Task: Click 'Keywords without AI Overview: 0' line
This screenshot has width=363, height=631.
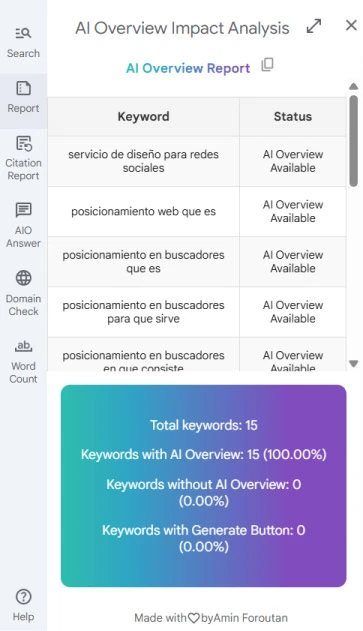Action: (204, 492)
